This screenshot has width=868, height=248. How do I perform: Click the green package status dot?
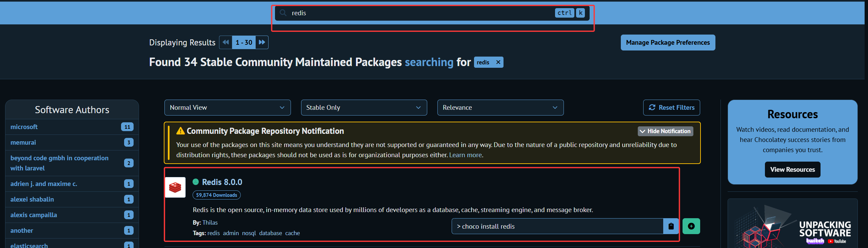tap(196, 182)
